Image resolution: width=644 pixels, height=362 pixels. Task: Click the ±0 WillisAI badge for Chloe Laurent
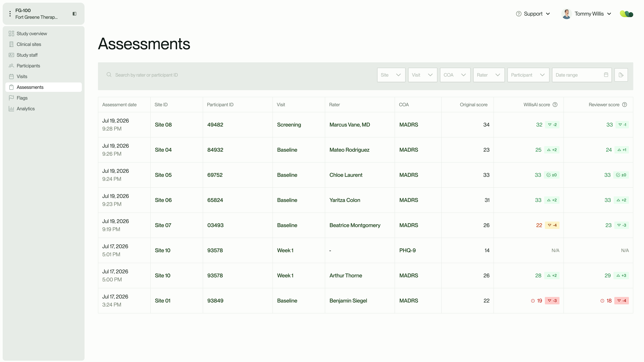tap(551, 175)
